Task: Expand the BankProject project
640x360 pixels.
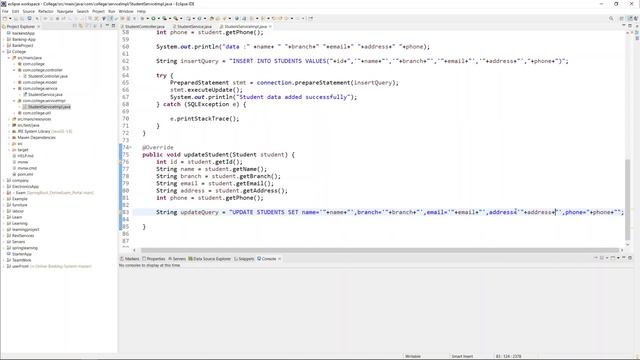Action: point(4,46)
